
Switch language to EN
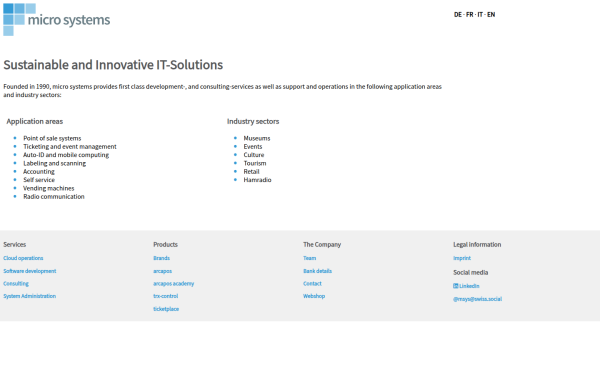pos(491,15)
